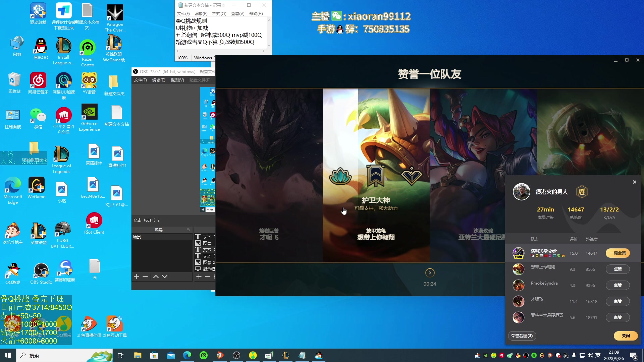Open the YY语音 desktop icon

(x=89, y=83)
